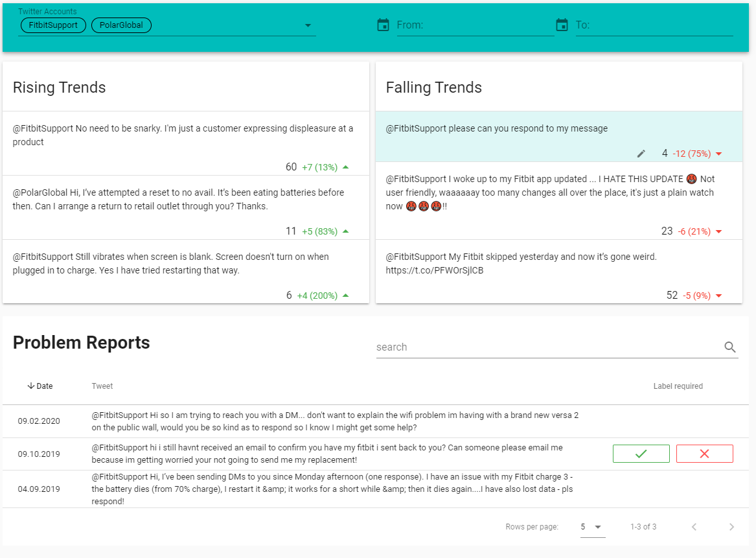Select the FitbitSupport account chip
Viewport: 756px width, 558px height.
[x=53, y=25]
